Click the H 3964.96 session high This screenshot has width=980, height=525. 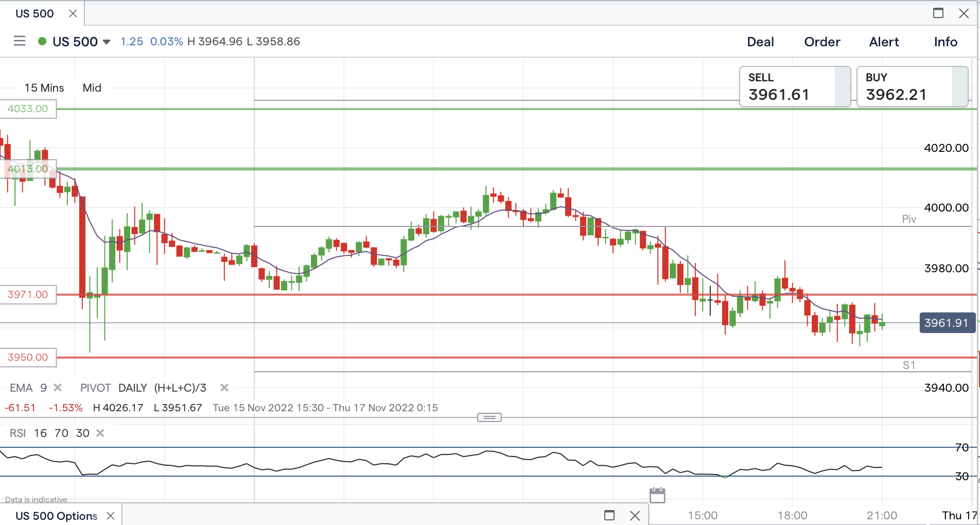click(215, 42)
